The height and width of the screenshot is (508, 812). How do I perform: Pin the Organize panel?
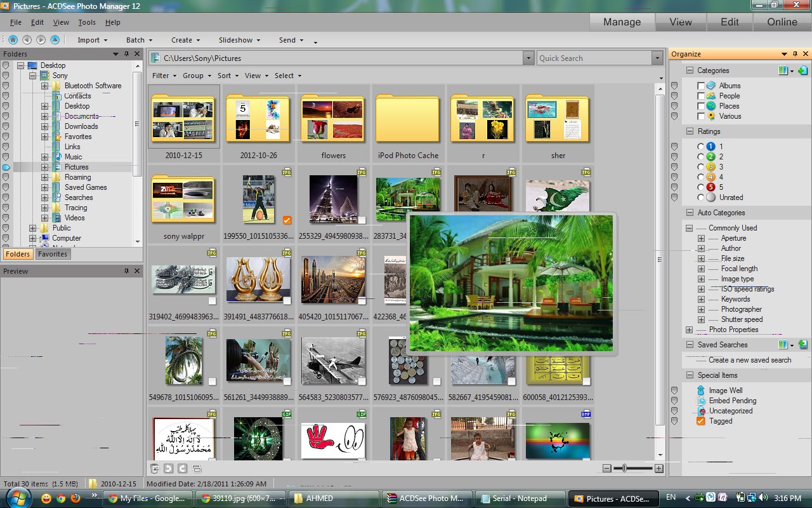[x=796, y=54]
